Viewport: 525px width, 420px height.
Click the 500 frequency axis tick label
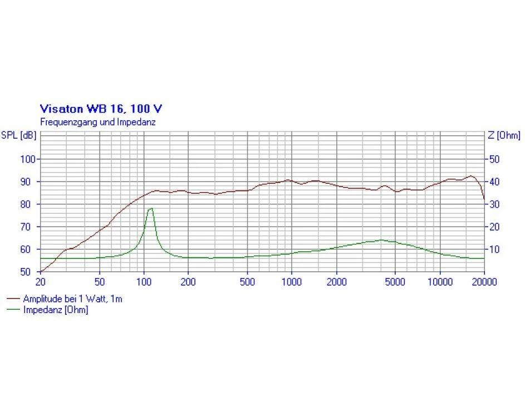click(x=247, y=282)
